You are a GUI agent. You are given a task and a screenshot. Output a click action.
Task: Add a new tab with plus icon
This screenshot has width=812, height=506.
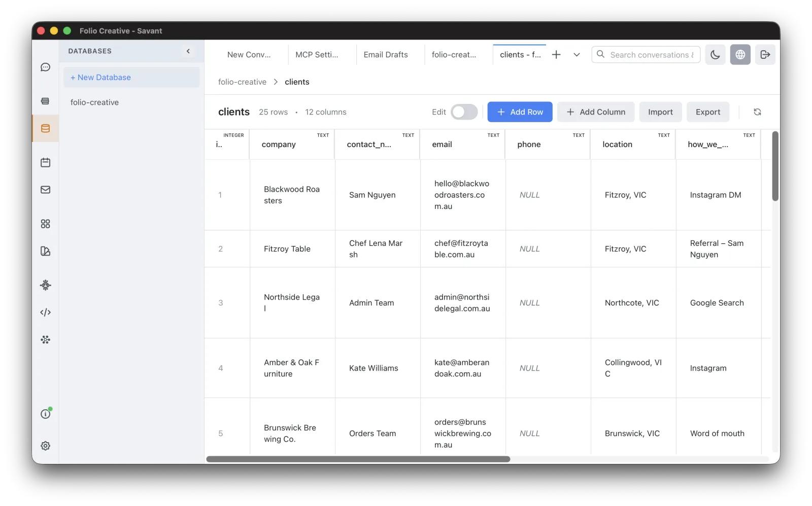point(556,55)
